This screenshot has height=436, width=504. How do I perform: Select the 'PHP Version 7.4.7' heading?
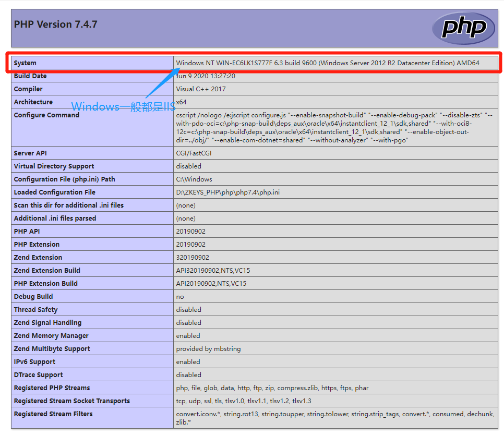coord(56,25)
